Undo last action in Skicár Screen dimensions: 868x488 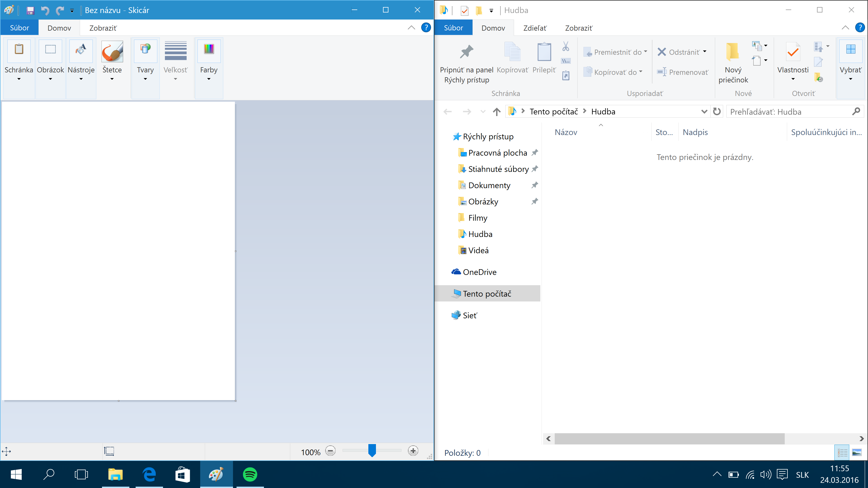pyautogui.click(x=45, y=11)
